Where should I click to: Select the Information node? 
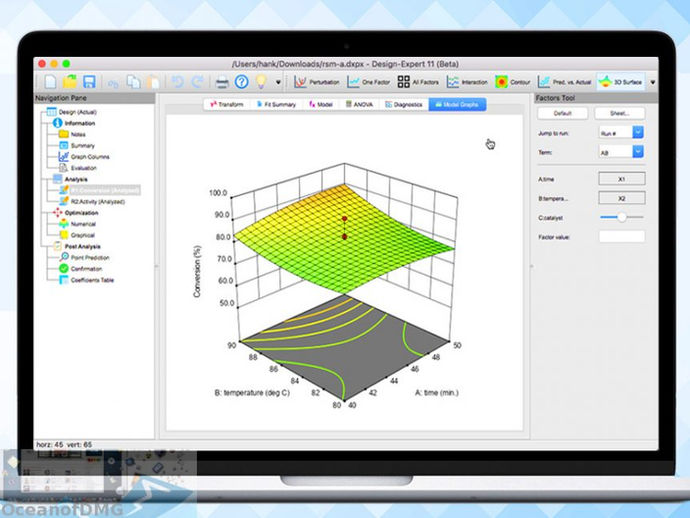[x=74, y=123]
